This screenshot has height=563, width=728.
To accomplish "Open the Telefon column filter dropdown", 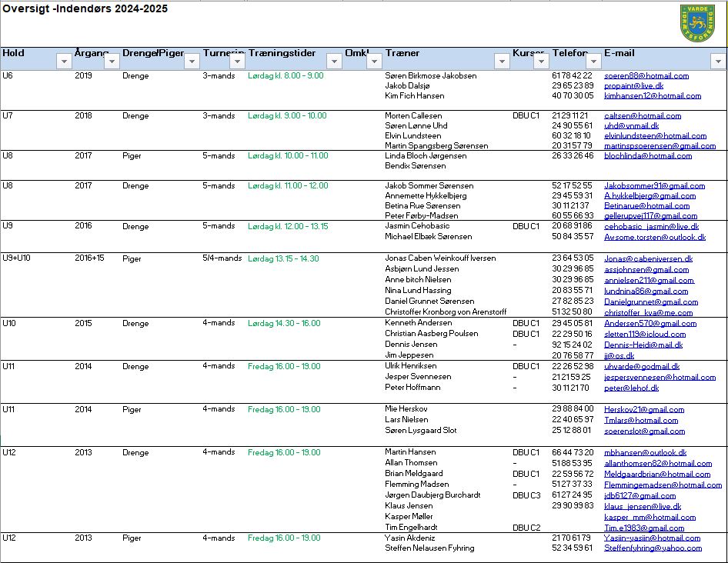I will pyautogui.click(x=593, y=62).
